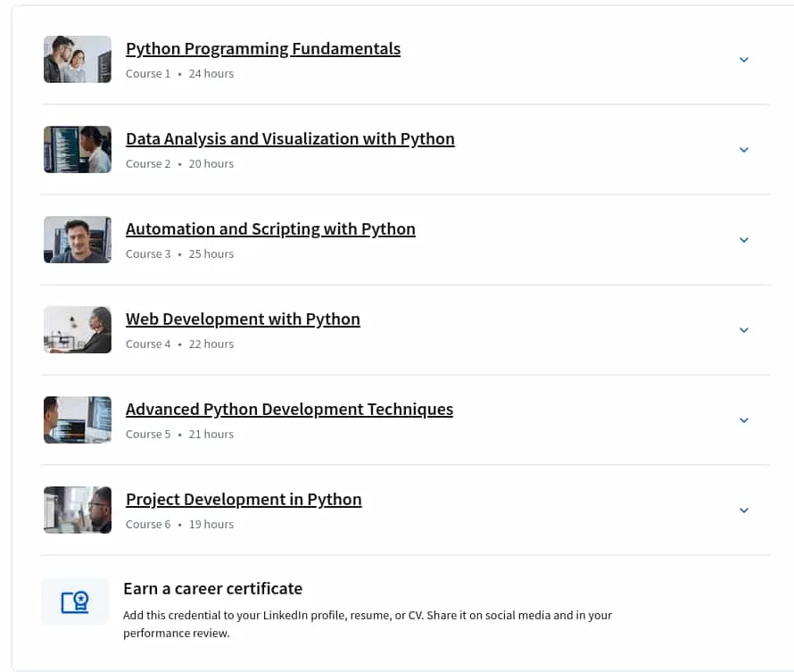Open Project Development in Python link
The width and height of the screenshot is (794, 672).
pyautogui.click(x=244, y=500)
